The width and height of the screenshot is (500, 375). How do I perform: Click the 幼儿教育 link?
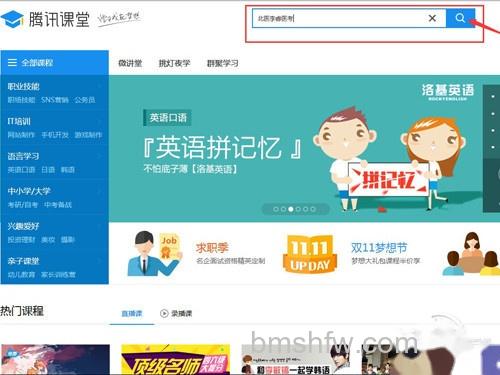tap(21, 275)
